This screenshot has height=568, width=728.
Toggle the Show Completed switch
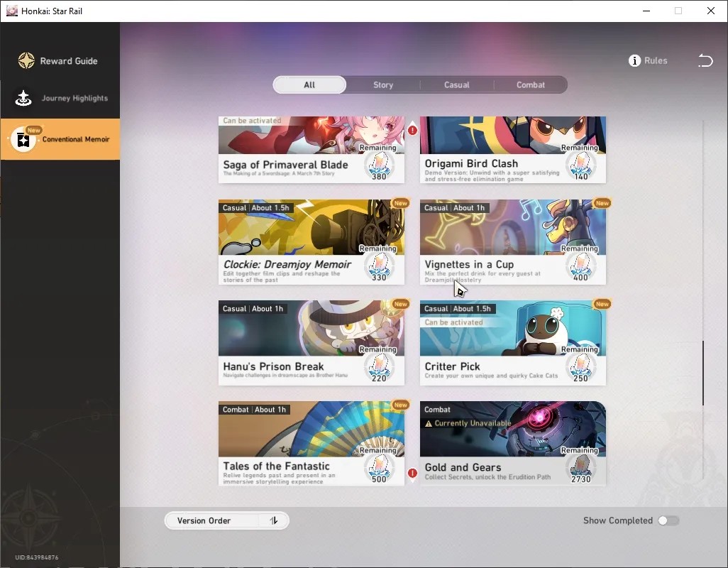point(668,520)
